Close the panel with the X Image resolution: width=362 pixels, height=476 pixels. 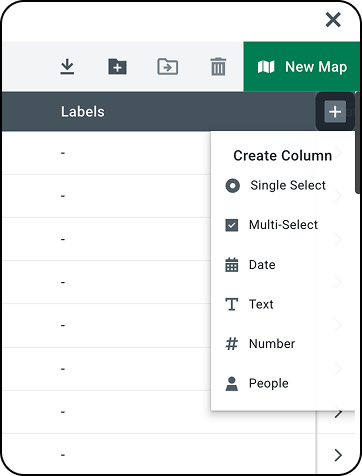[333, 20]
